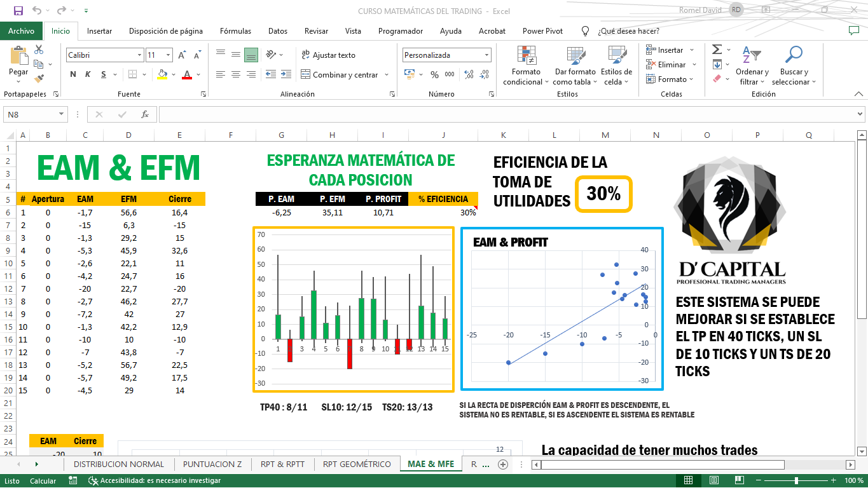Click the formula bar input field
Image resolution: width=868 pixels, height=488 pixels.
pos(507,114)
